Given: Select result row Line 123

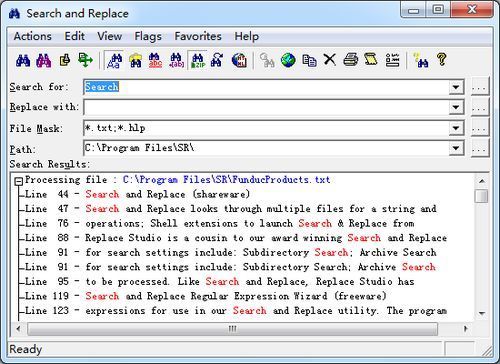Looking at the screenshot, I should coord(236,311).
